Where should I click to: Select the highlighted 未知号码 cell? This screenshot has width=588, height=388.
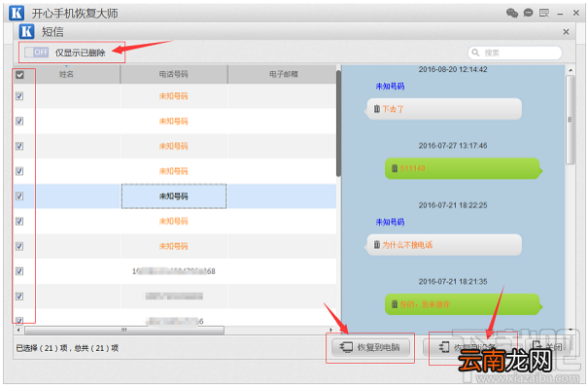[174, 195]
